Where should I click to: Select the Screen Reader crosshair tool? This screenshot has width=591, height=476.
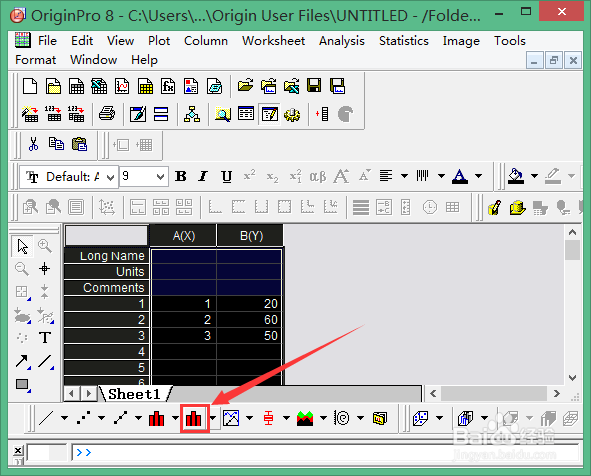point(44,269)
